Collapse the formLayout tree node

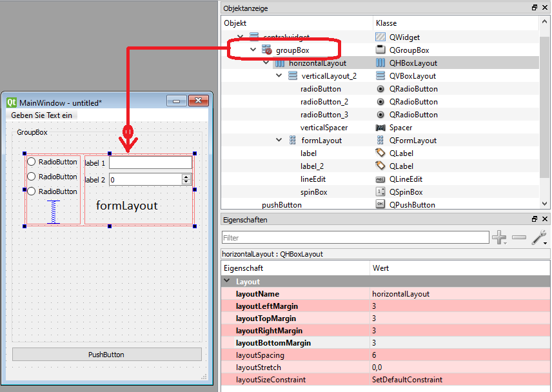click(279, 140)
